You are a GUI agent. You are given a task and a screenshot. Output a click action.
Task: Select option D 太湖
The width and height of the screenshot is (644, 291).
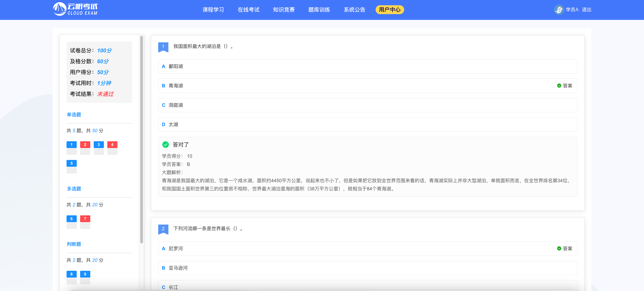click(x=367, y=124)
